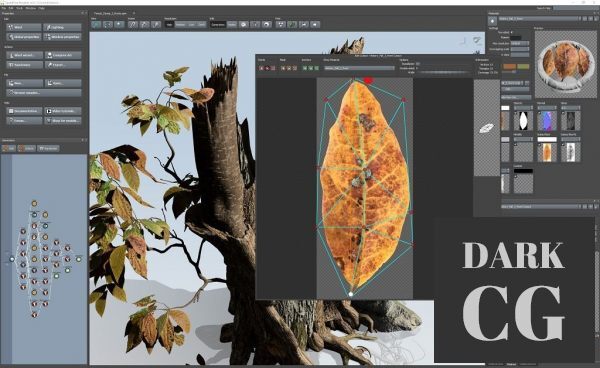This screenshot has width=600, height=368.
Task: Open Browse samples under File
Action: pos(44,93)
